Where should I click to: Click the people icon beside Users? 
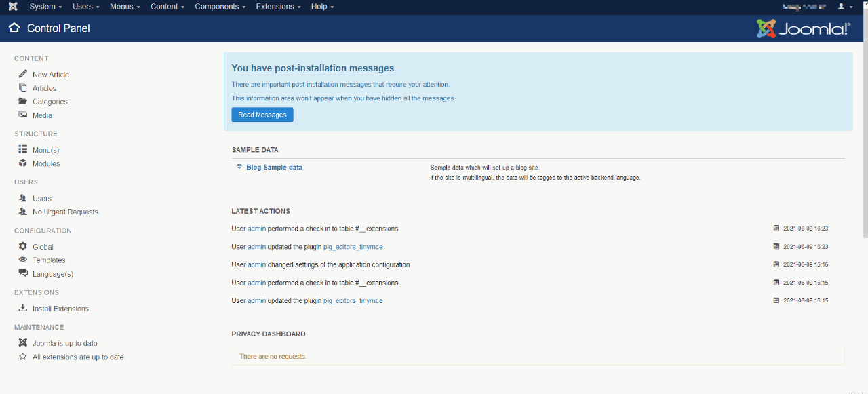pyautogui.click(x=23, y=198)
